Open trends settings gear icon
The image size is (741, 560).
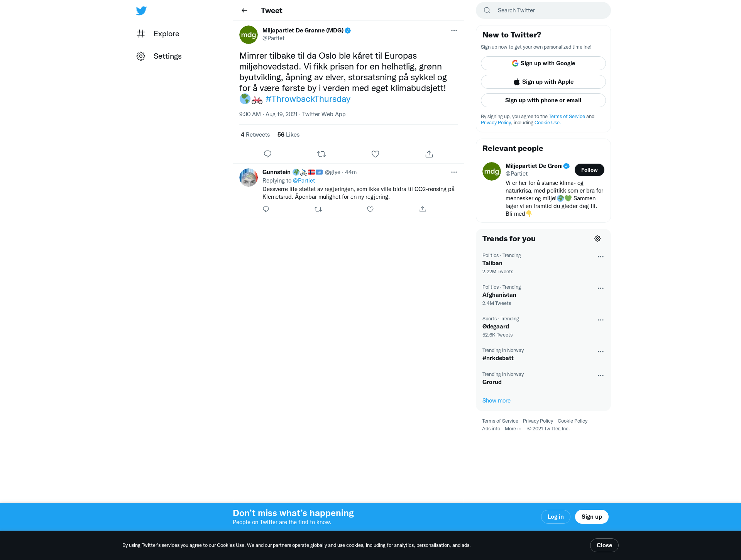point(597,239)
